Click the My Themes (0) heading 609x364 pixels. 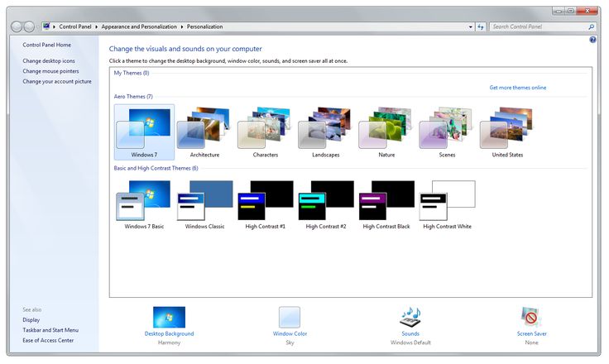click(x=132, y=73)
